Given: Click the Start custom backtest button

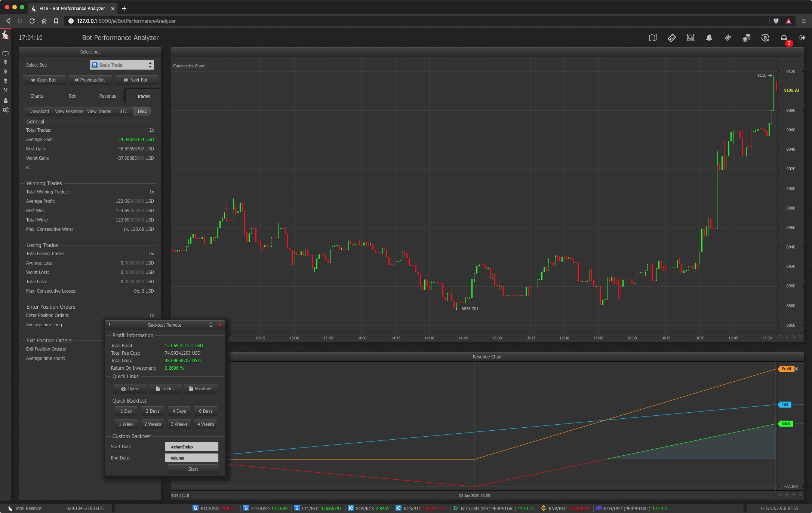Looking at the screenshot, I should [193, 469].
